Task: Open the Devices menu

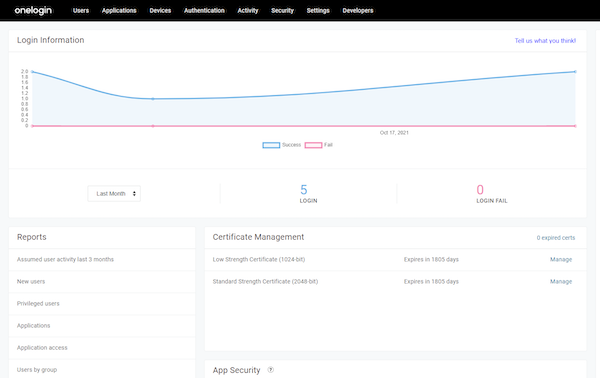Action: click(x=160, y=11)
